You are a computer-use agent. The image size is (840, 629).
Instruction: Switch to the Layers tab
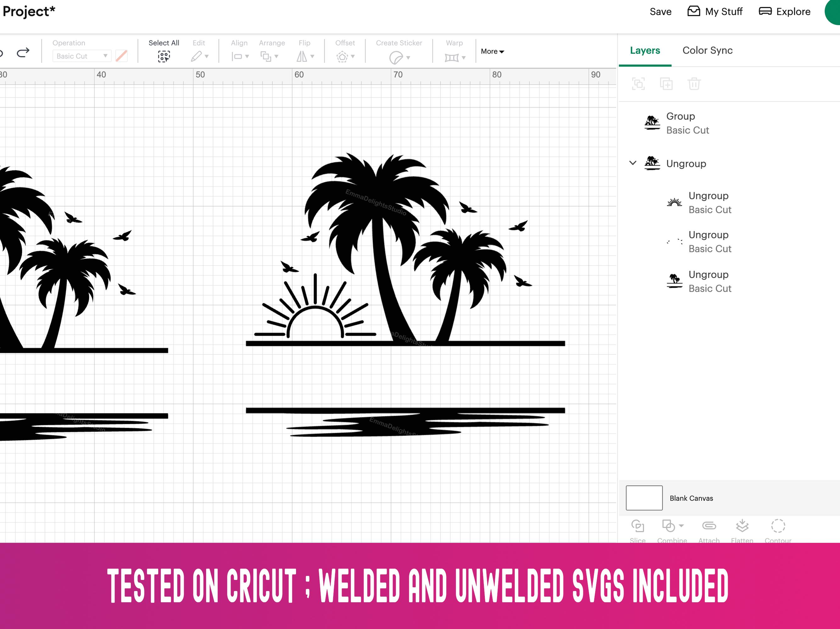click(645, 51)
